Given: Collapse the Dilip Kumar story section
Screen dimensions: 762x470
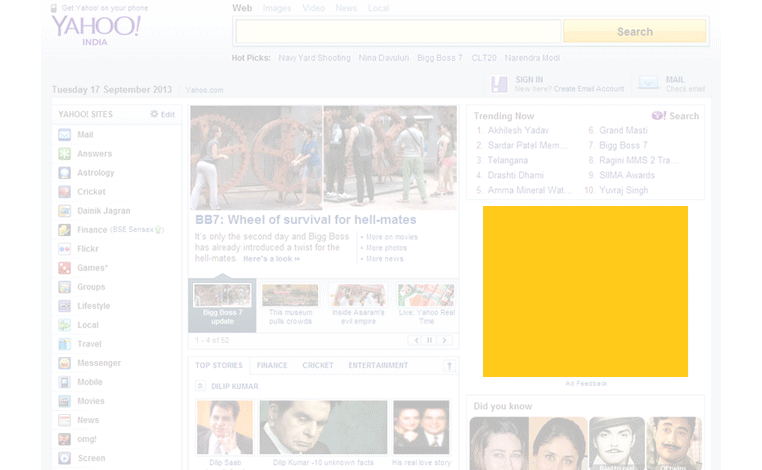Looking at the screenshot, I should [x=200, y=386].
